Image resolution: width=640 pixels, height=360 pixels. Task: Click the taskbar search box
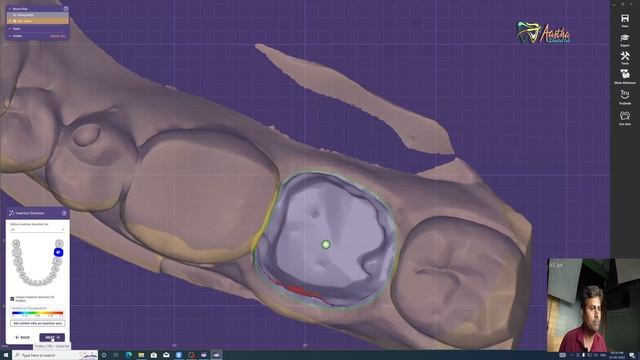(55, 355)
